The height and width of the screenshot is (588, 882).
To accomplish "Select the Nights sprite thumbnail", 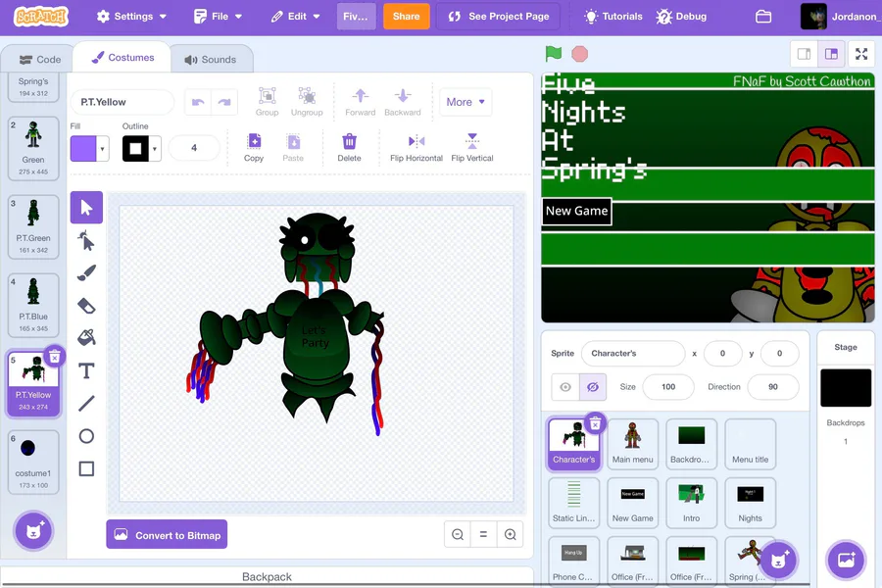I will [750, 503].
